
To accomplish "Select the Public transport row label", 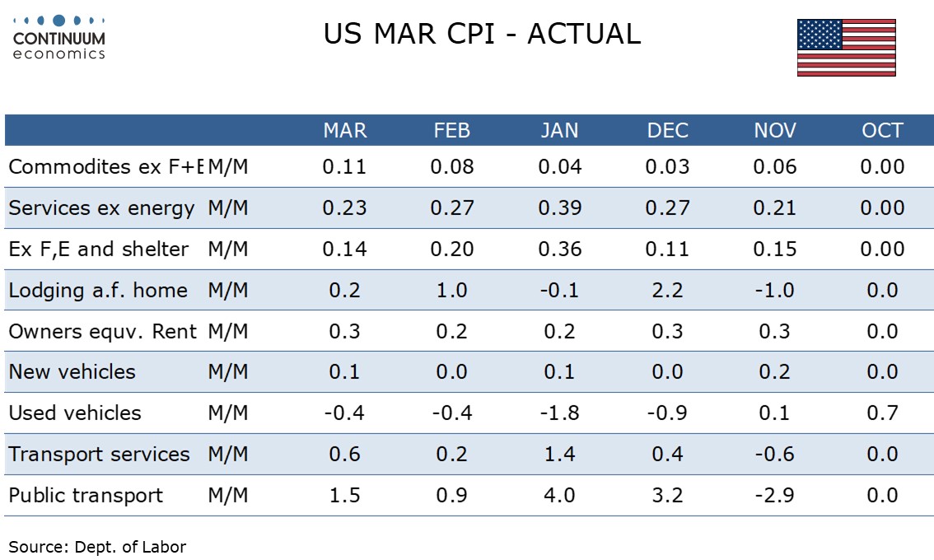I will coord(86,496).
